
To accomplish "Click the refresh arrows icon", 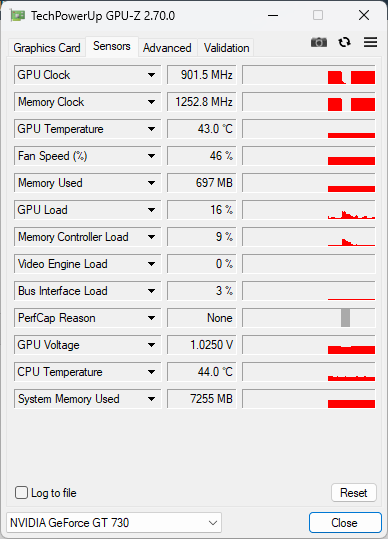I will (x=344, y=42).
